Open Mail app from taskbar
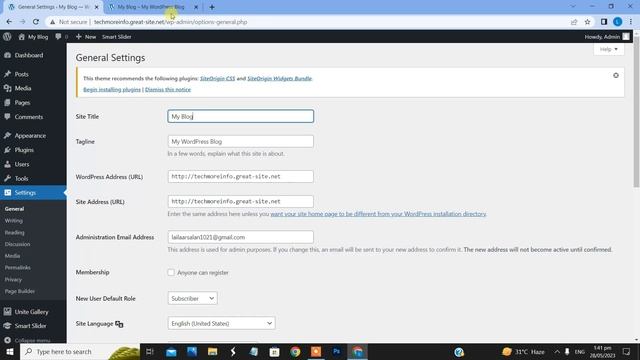Viewport: 640px width, 360px height. click(x=171, y=351)
